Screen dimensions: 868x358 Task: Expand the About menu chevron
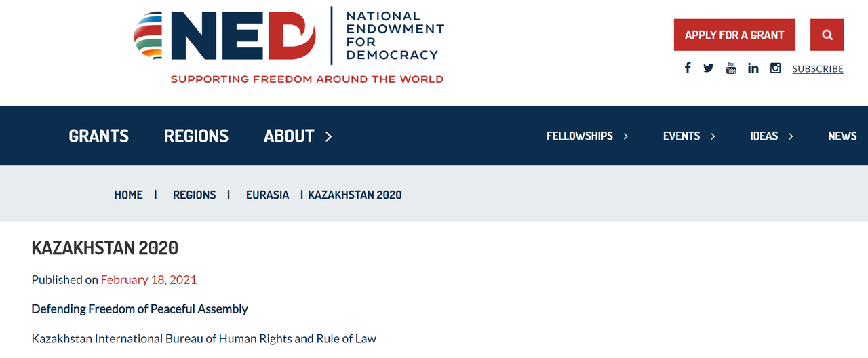(329, 136)
